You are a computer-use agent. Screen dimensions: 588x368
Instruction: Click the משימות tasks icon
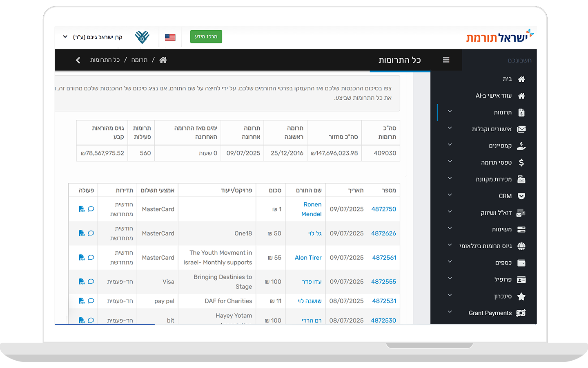[x=521, y=229]
